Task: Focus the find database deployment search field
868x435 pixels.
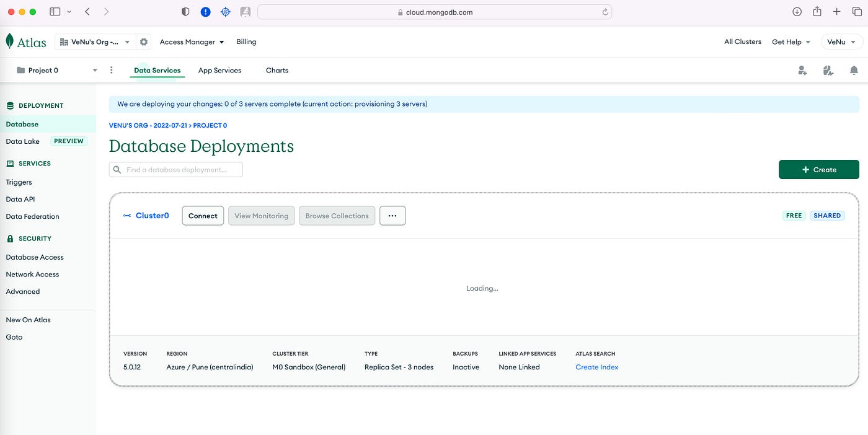Action: [176, 170]
